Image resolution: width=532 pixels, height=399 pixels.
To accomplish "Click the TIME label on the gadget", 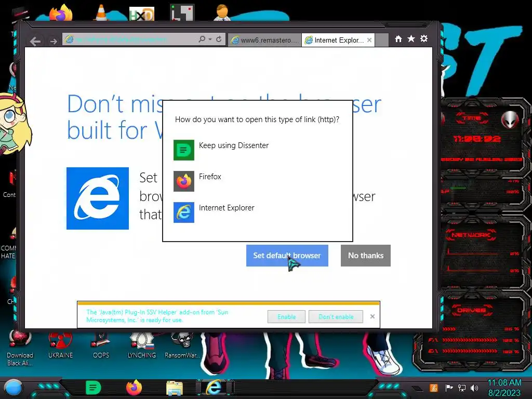I will [x=472, y=118].
